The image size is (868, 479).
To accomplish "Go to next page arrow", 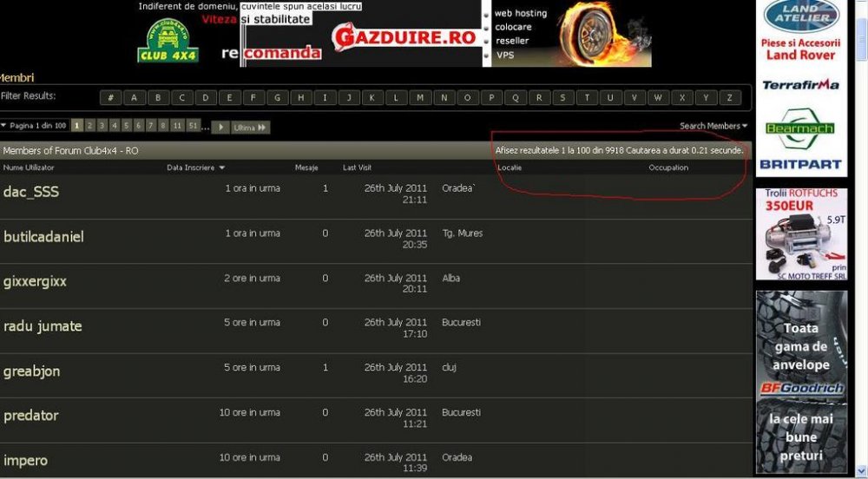I will pos(220,127).
